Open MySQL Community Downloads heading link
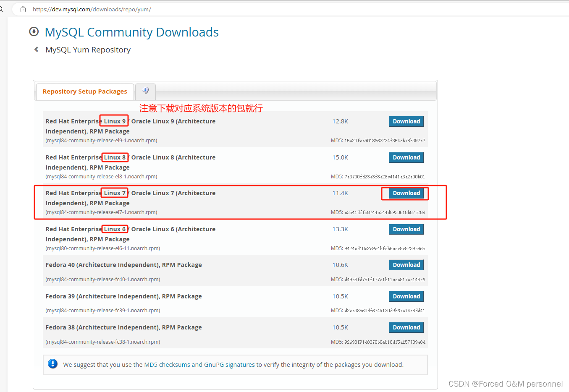 pos(131,32)
